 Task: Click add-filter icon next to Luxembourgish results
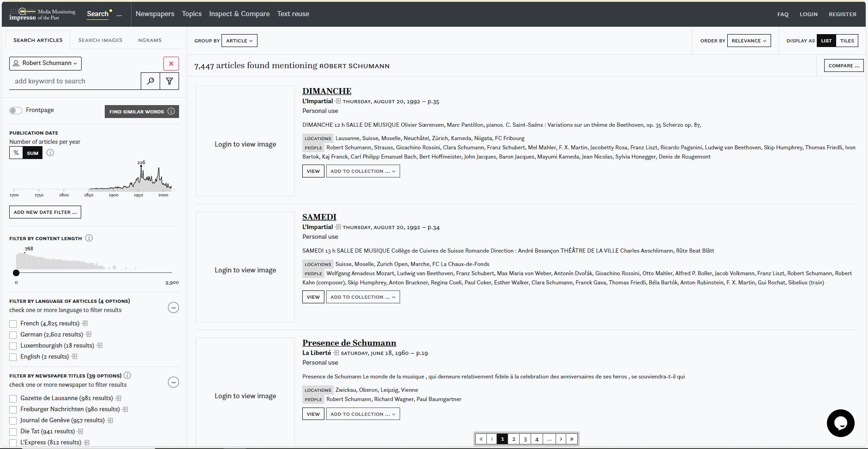(100, 346)
